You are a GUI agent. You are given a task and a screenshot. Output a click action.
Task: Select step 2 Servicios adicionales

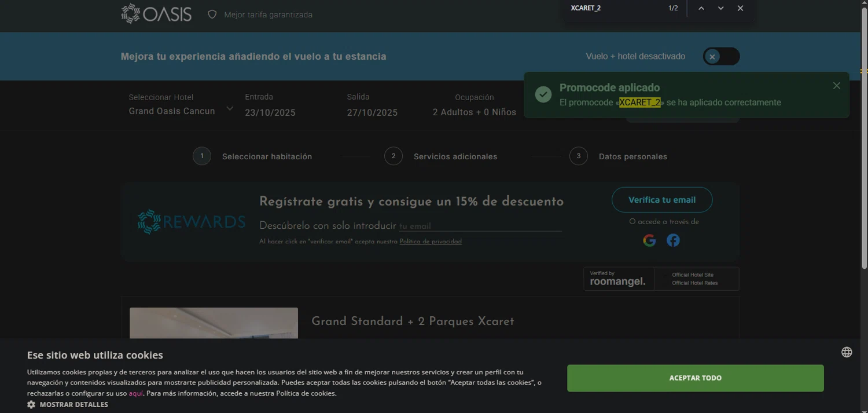[441, 156]
